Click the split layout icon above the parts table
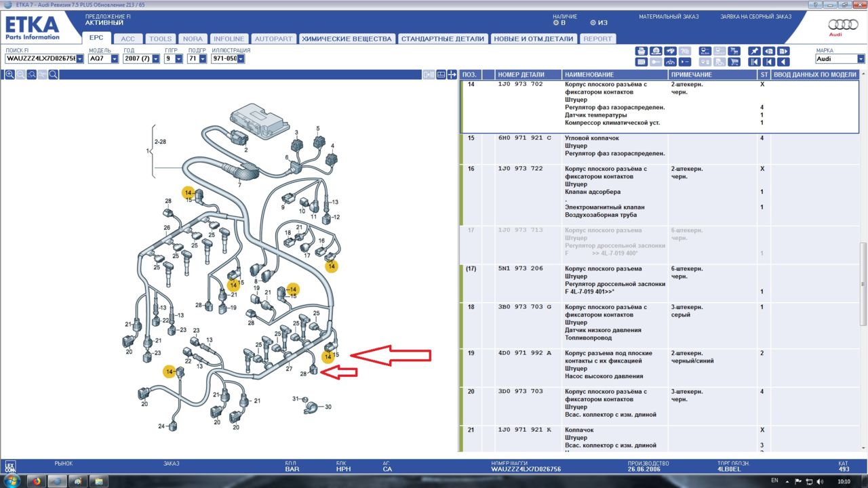This screenshot has height=488, width=868. click(x=441, y=75)
